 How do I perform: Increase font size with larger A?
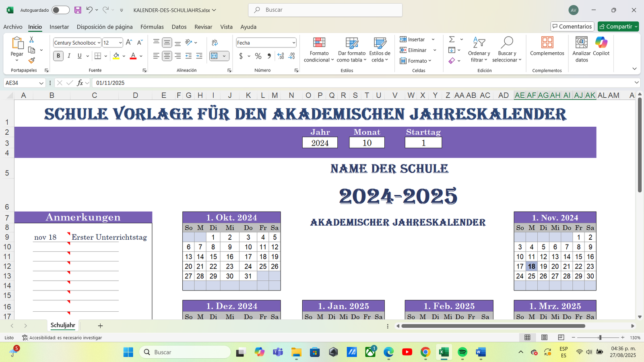click(x=129, y=42)
